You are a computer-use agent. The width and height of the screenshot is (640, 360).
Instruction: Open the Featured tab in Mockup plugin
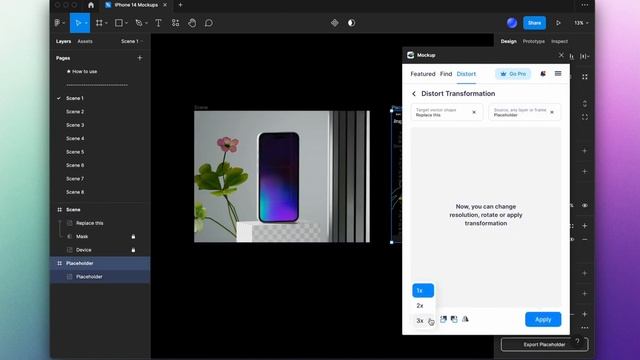tap(423, 74)
